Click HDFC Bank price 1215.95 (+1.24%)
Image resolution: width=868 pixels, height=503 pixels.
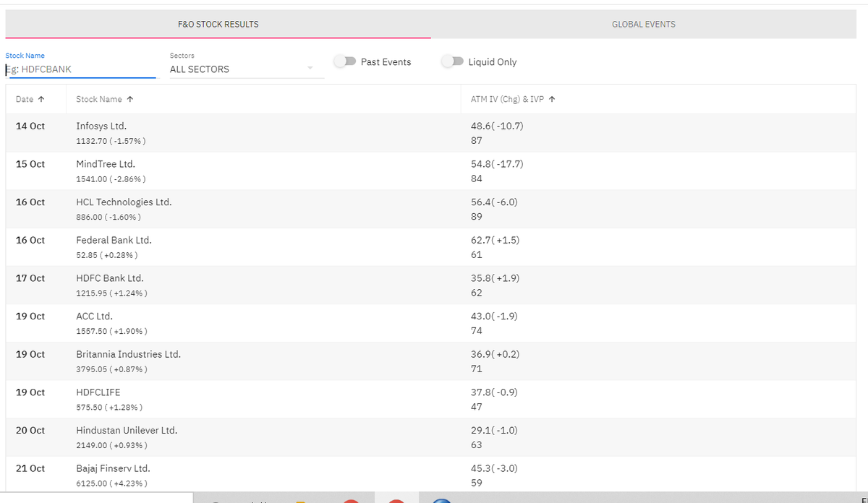[x=113, y=293]
